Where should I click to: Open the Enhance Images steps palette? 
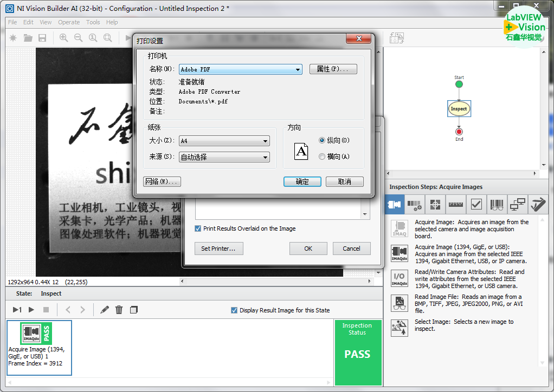click(415, 205)
